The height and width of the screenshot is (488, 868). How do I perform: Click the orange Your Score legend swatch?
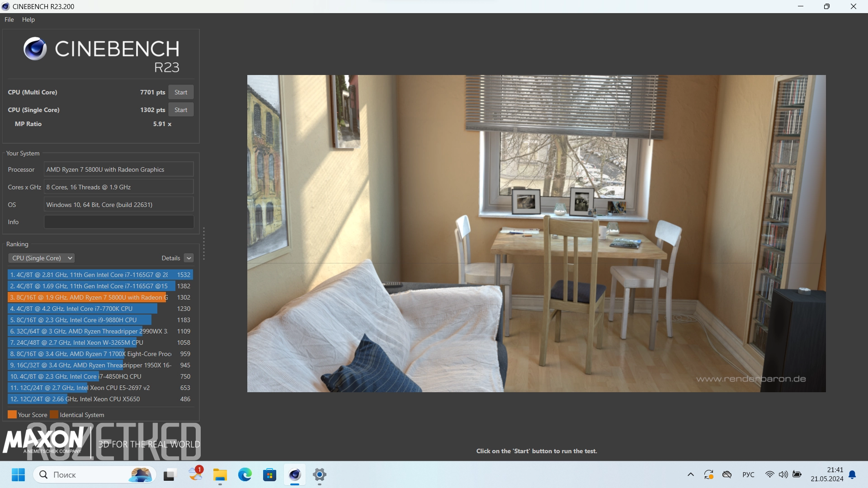[x=12, y=414]
